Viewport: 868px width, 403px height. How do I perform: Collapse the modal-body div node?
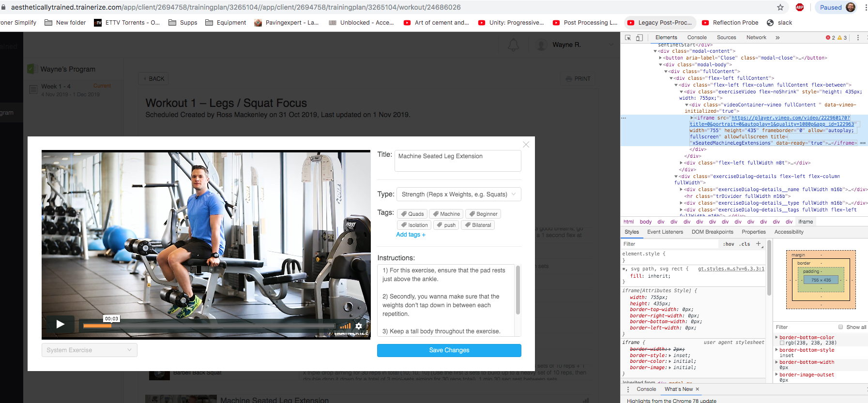tap(660, 65)
